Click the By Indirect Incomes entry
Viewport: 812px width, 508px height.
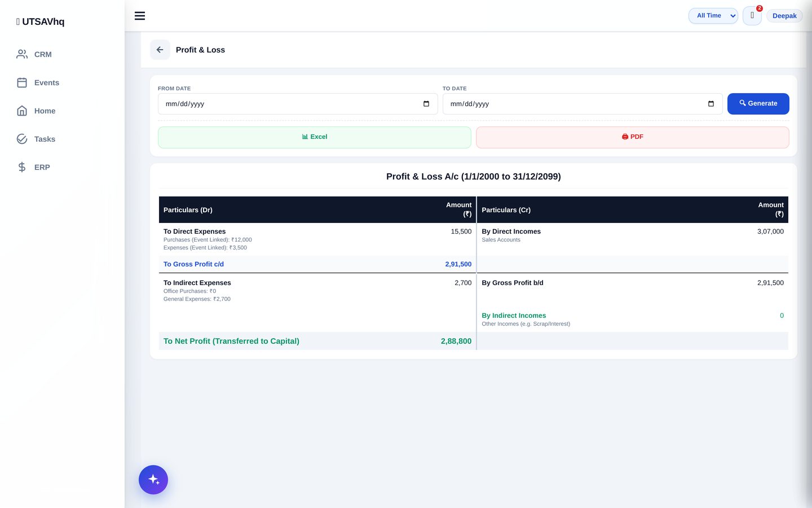tap(514, 316)
